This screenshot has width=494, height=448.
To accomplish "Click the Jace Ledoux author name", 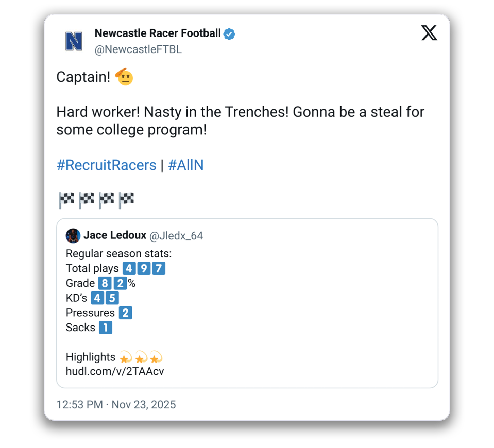I will 114,236.
